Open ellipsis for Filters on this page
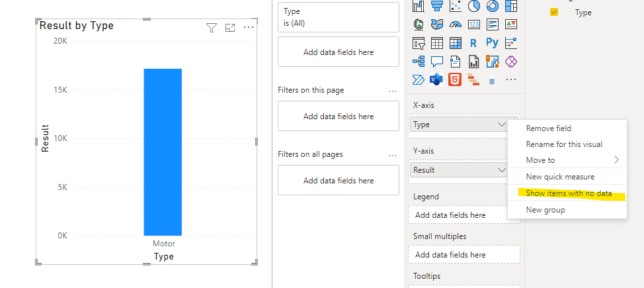644x288 pixels. tap(393, 91)
